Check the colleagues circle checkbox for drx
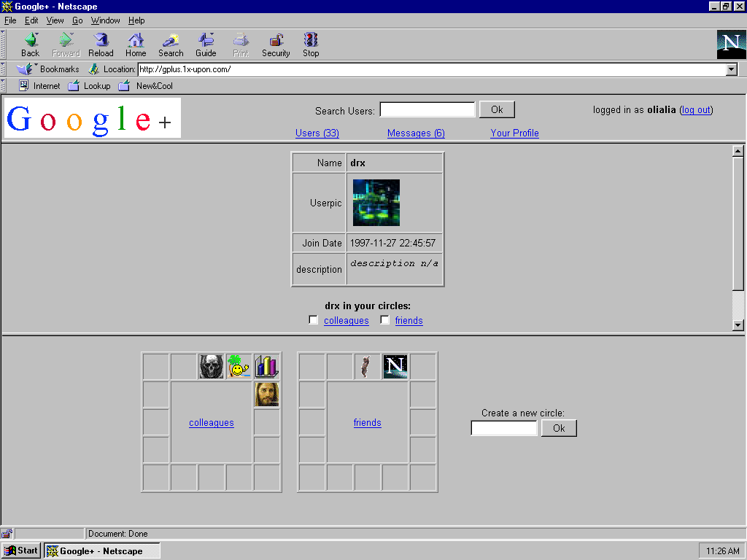This screenshot has height=560, width=747. [314, 320]
